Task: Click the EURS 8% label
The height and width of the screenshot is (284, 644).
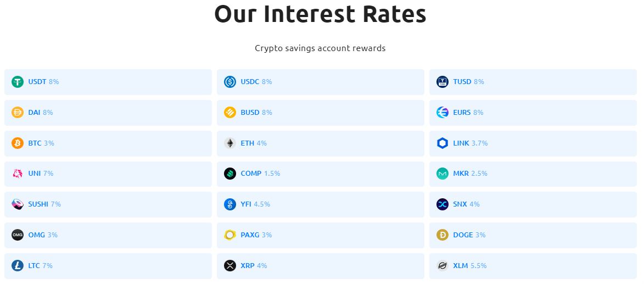Action: 468,113
